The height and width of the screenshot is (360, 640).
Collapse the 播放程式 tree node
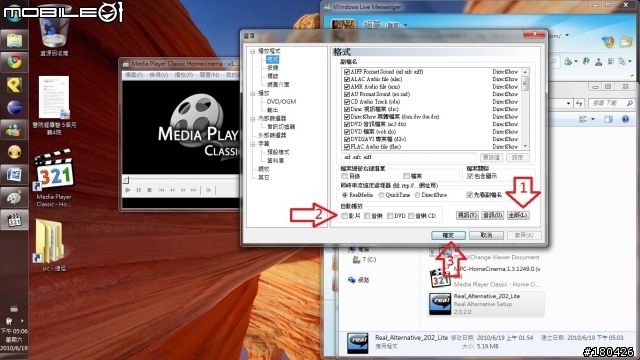[x=253, y=51]
